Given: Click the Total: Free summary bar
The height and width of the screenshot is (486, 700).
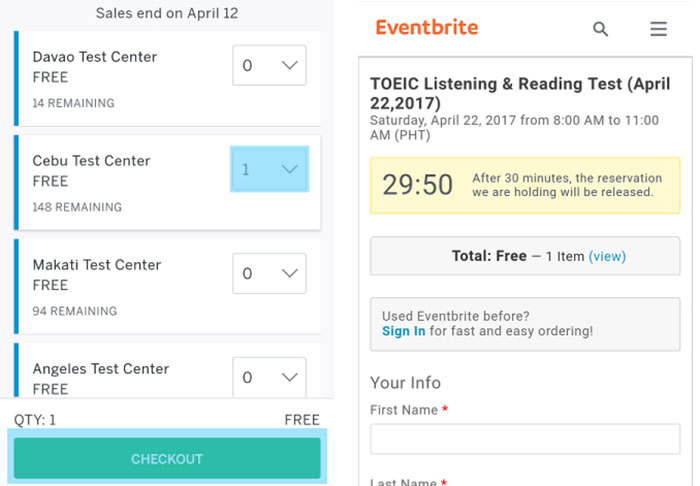Looking at the screenshot, I should click(x=525, y=256).
